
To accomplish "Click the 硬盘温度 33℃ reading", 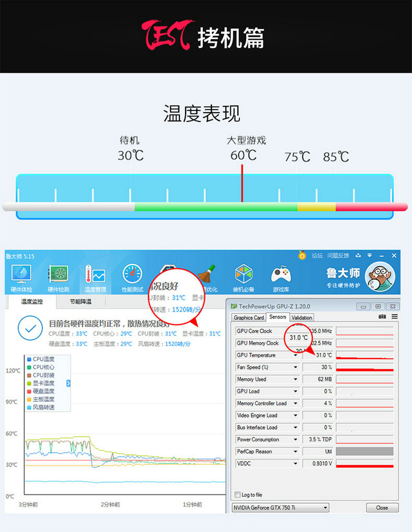I will point(68,344).
